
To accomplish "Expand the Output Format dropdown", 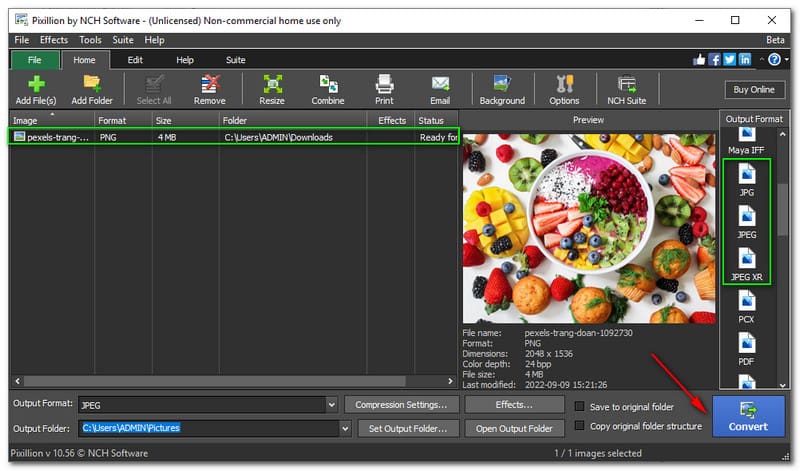I will tap(331, 405).
